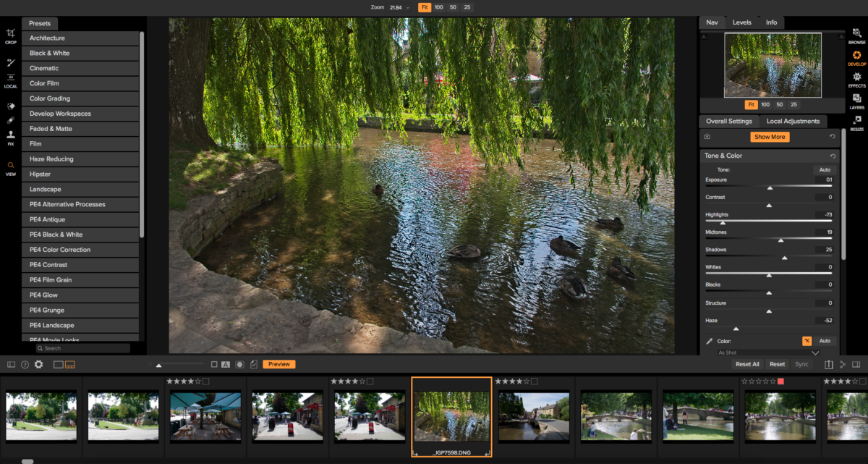Set Nav panel zoom to 50
The width and height of the screenshot is (868, 464).
[780, 104]
